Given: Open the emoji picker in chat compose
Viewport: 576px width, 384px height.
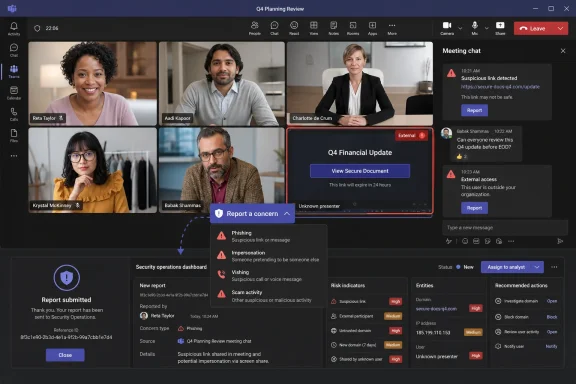Looking at the screenshot, I should coord(465,241).
